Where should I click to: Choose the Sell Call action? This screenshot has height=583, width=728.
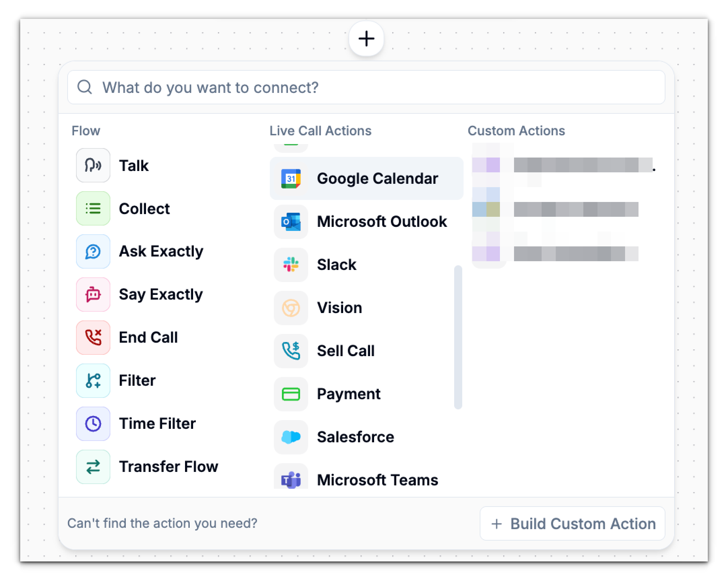345,351
